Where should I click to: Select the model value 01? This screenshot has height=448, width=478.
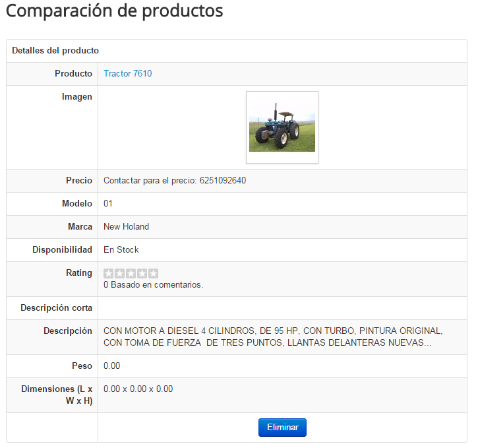point(108,203)
